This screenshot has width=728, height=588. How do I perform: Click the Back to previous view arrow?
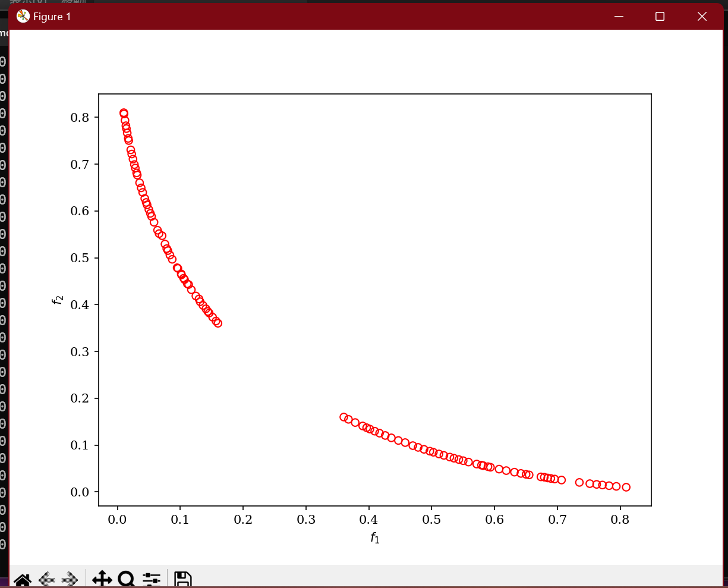48,580
